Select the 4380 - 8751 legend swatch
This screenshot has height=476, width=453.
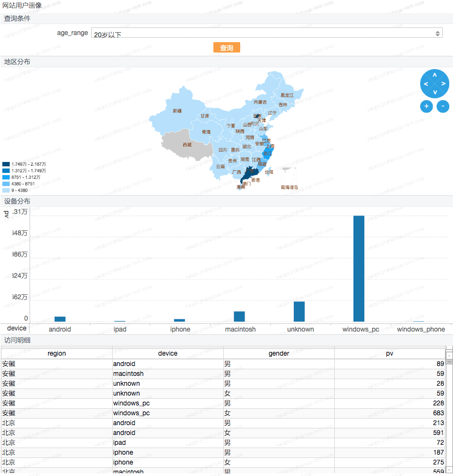[x=6, y=184]
